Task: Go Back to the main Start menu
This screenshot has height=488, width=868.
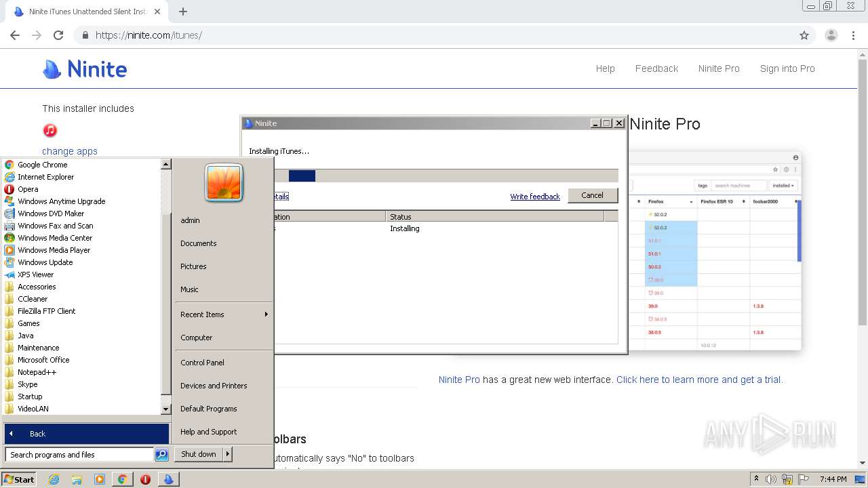Action: [x=87, y=434]
